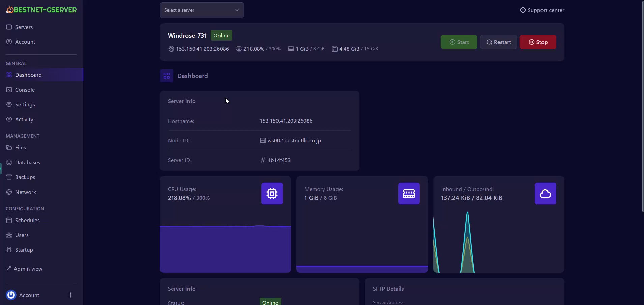Navigate to Schedules in Configuration

point(27,221)
